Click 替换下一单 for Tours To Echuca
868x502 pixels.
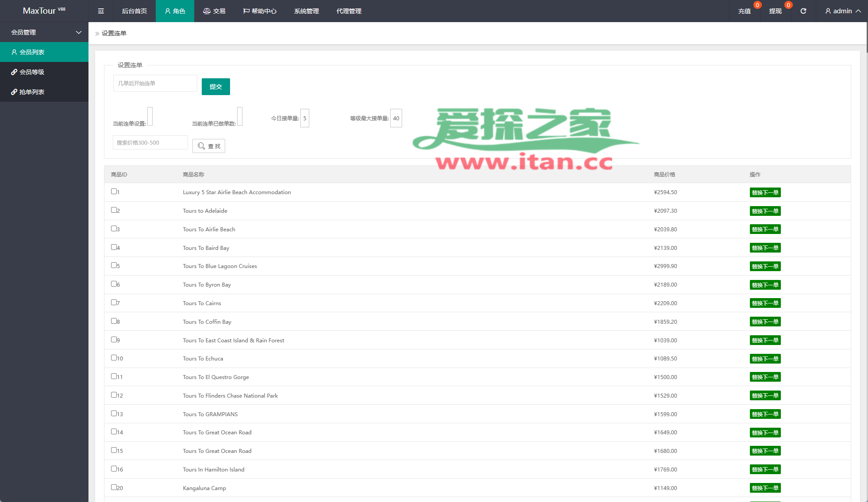[x=765, y=359]
